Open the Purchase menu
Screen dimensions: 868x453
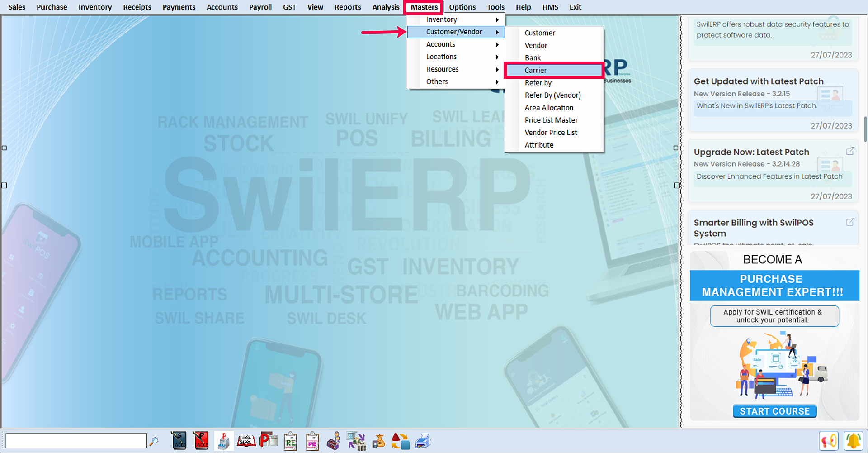(52, 7)
